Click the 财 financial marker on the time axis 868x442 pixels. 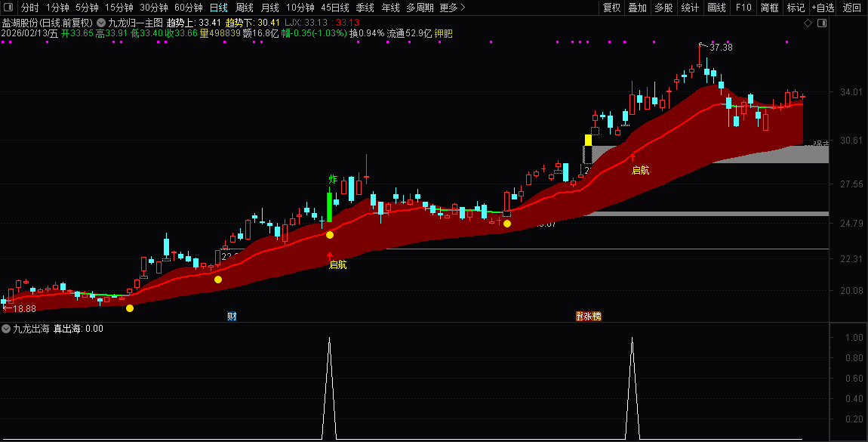pos(232,317)
